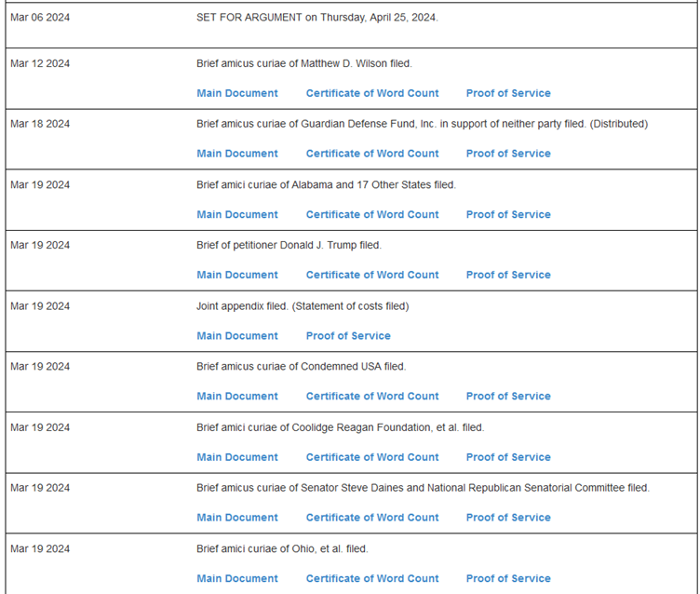Viewport: 700px width, 594px height.
Task: Open Certificate of Word Count for Senator Steve Daines brief
Action: pyautogui.click(x=372, y=518)
